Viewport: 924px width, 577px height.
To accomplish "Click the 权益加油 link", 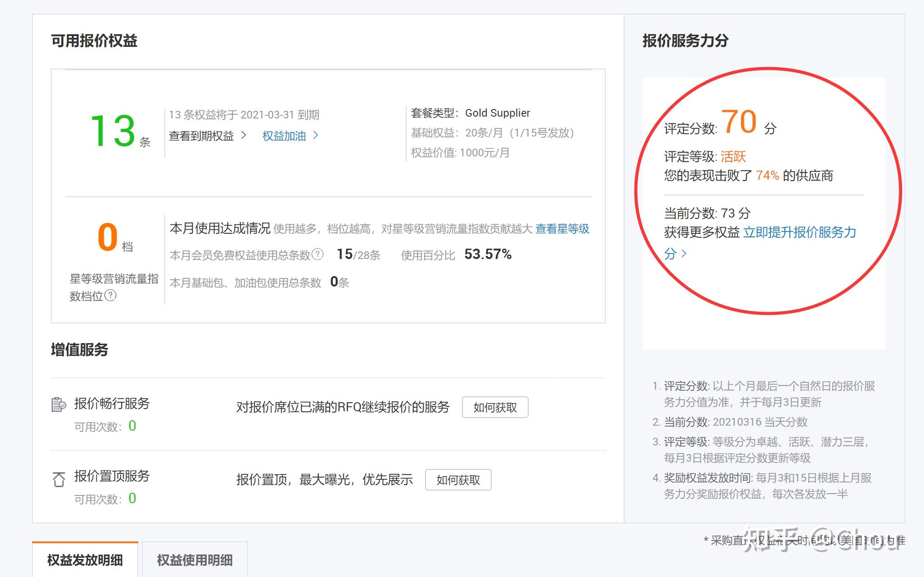I will 284,136.
